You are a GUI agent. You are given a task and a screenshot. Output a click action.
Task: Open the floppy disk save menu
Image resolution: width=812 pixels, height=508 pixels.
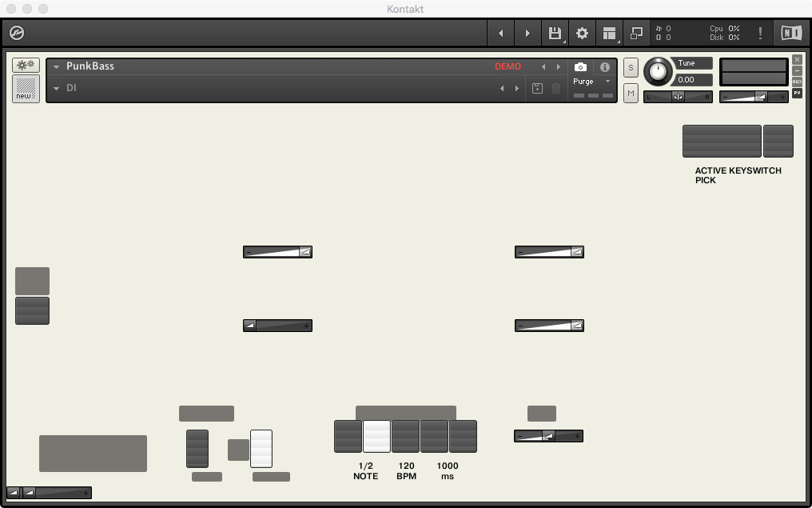555,33
